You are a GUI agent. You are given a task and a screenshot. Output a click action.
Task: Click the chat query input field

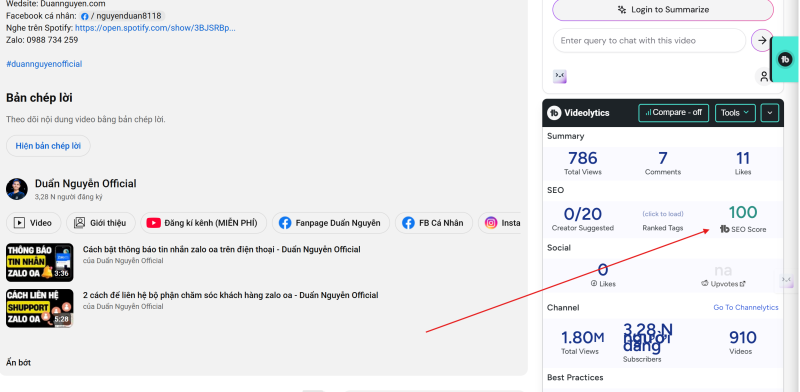click(x=649, y=40)
